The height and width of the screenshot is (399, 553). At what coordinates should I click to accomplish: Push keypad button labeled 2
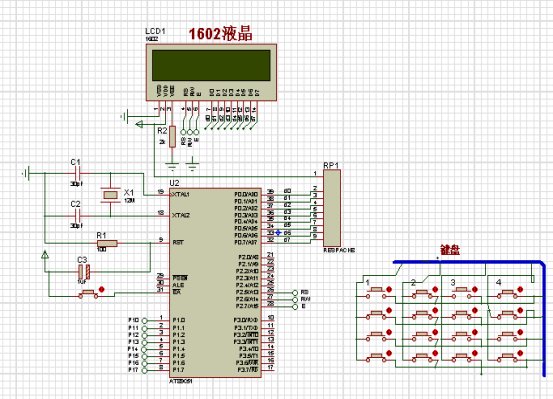(x=421, y=294)
